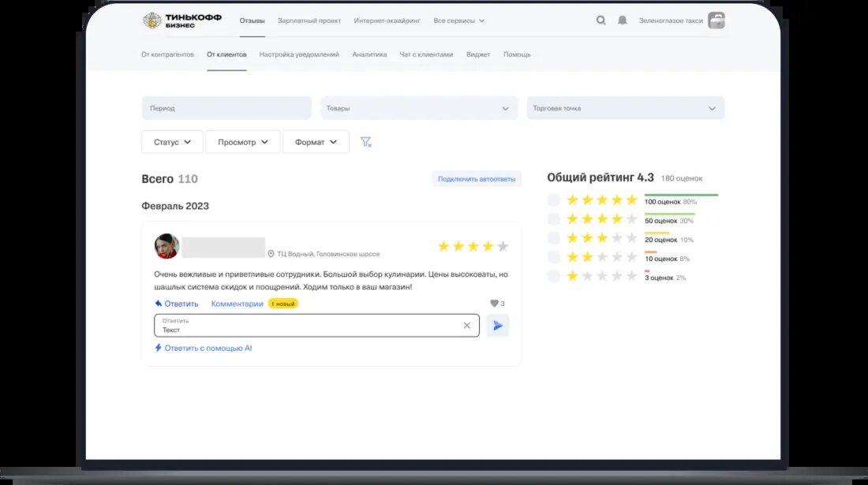
Task: Click the green 100 оценок rating bar
Action: (682, 195)
